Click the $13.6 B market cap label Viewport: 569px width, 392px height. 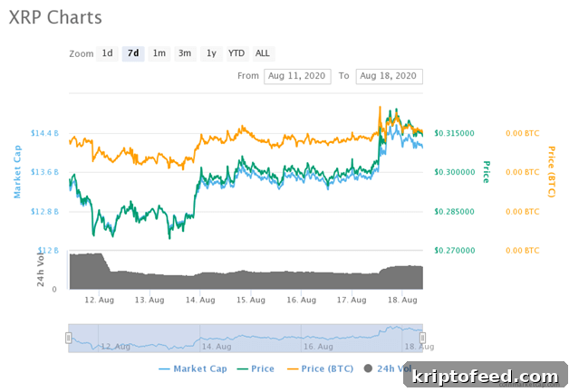pyautogui.click(x=44, y=172)
